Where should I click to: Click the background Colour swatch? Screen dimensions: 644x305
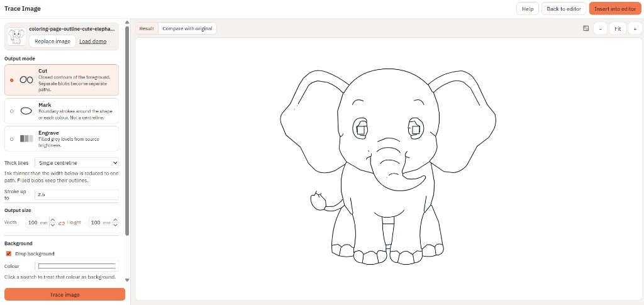click(x=77, y=266)
